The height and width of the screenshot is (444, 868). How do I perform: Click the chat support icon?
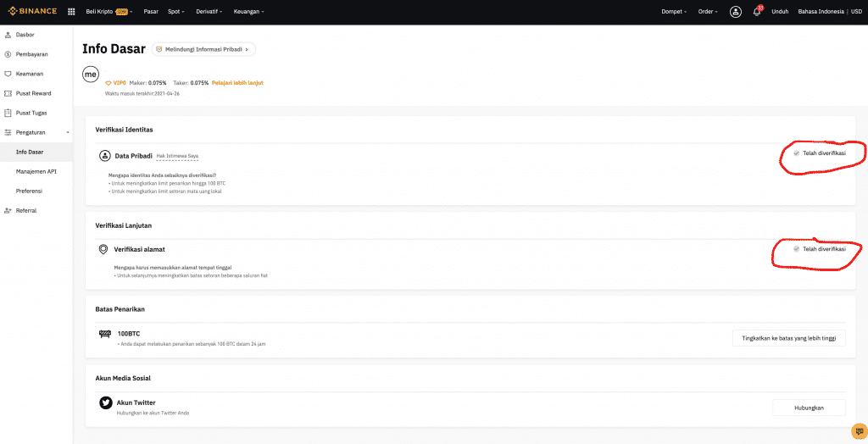pos(859,432)
